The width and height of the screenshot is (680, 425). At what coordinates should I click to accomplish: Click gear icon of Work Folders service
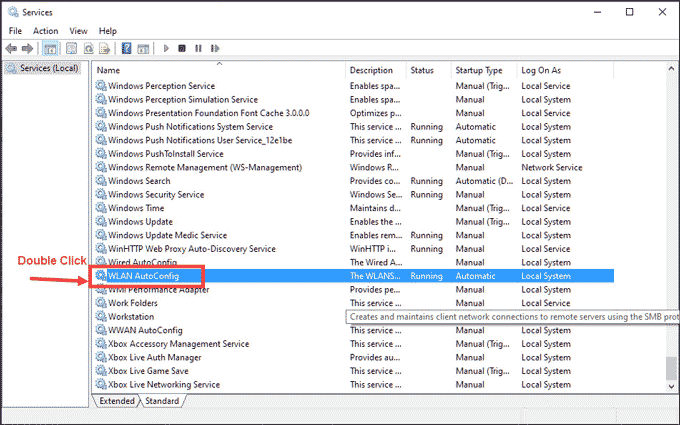101,303
